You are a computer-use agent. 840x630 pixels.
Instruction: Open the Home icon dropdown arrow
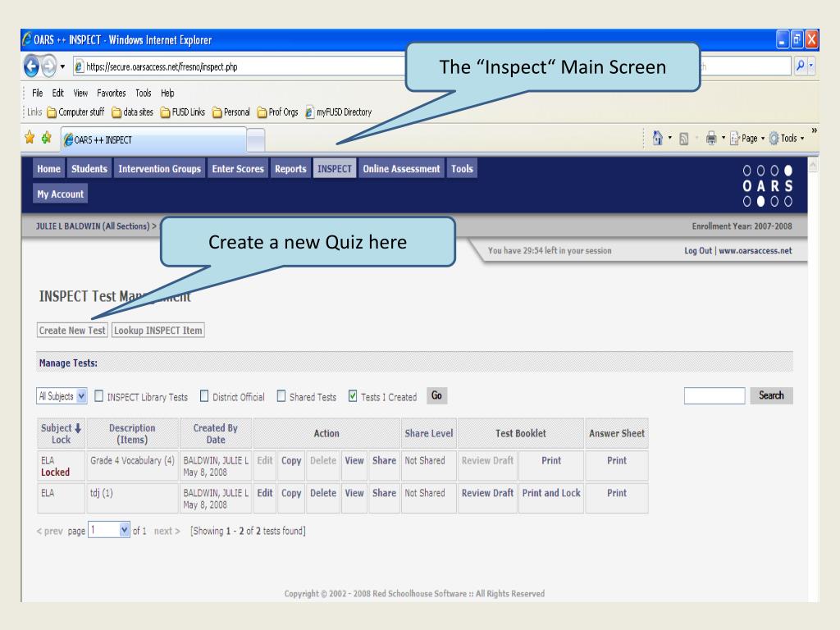[x=669, y=138]
